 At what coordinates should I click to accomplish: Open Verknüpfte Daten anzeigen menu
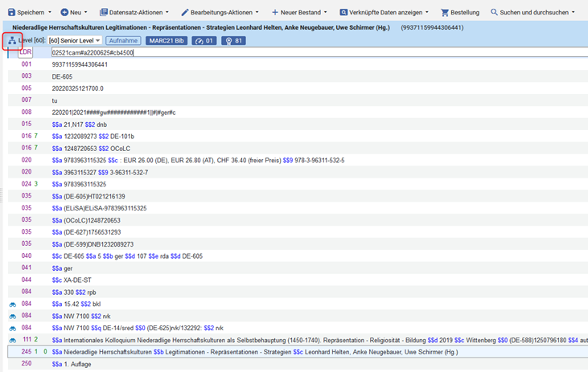click(x=380, y=13)
